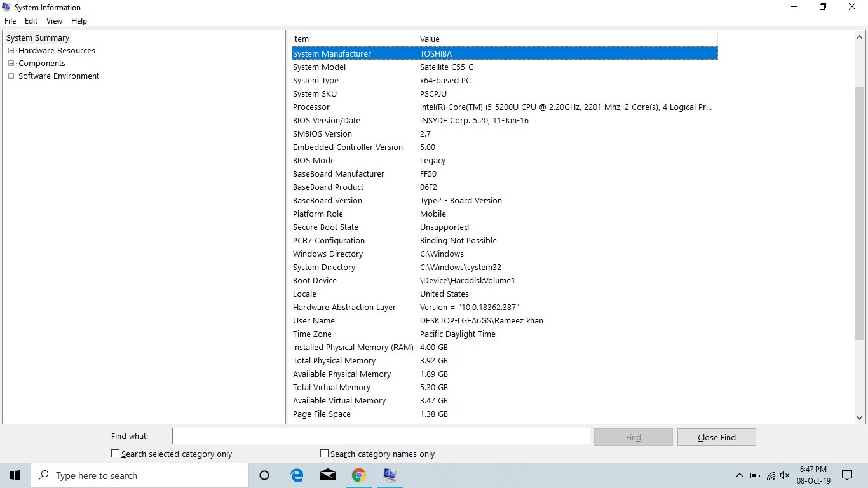868x488 pixels.
Task: Select the BIOS Mode row
Action: pyautogui.click(x=504, y=161)
